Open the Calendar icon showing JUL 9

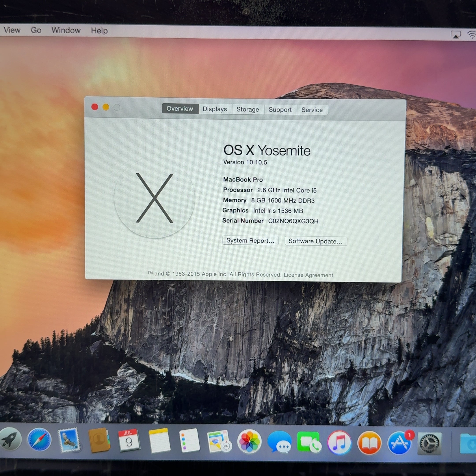tap(129, 440)
